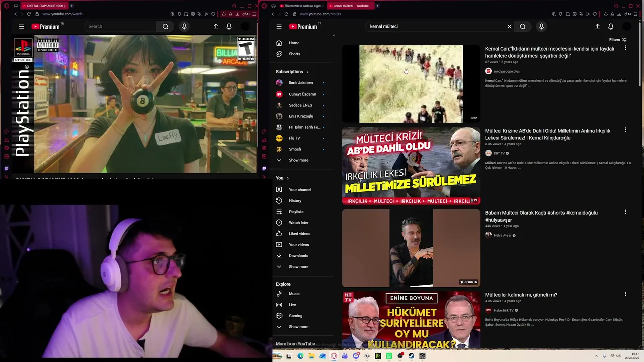Open WhatsApp from the taskbar

pos(389,356)
